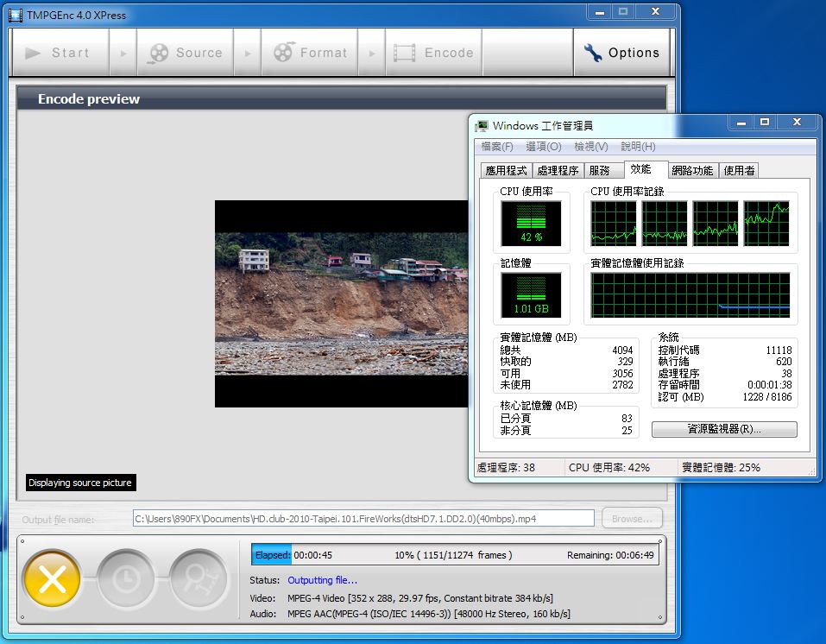Switch to the 處理程序 tab
Image resolution: width=826 pixels, height=644 pixels.
pyautogui.click(x=558, y=170)
